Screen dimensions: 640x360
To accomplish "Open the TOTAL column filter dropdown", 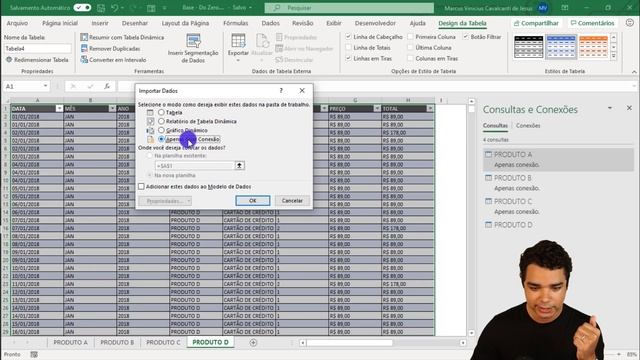I will click(430, 109).
